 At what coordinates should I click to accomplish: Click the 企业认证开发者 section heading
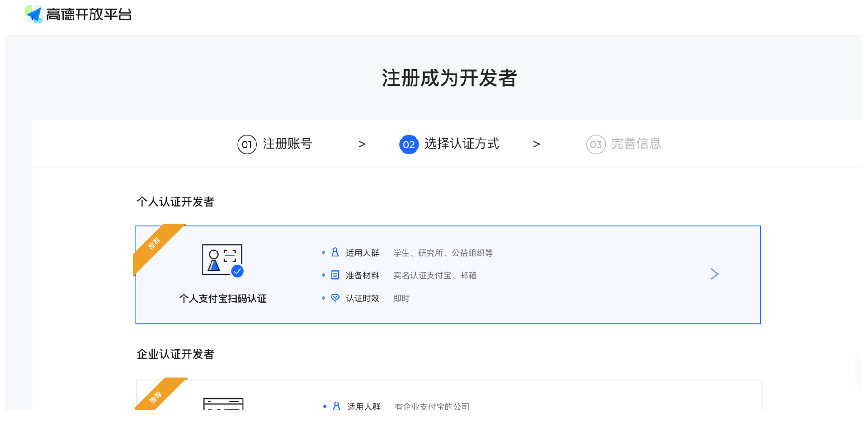[x=175, y=354]
